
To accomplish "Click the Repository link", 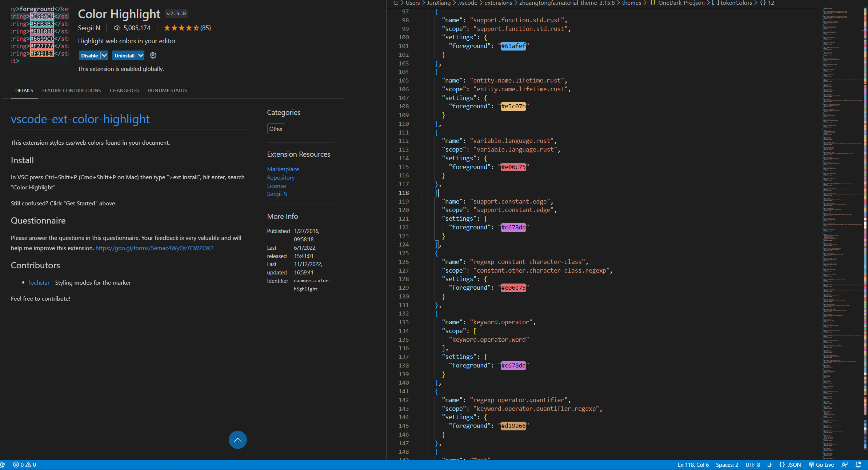I will (281, 177).
